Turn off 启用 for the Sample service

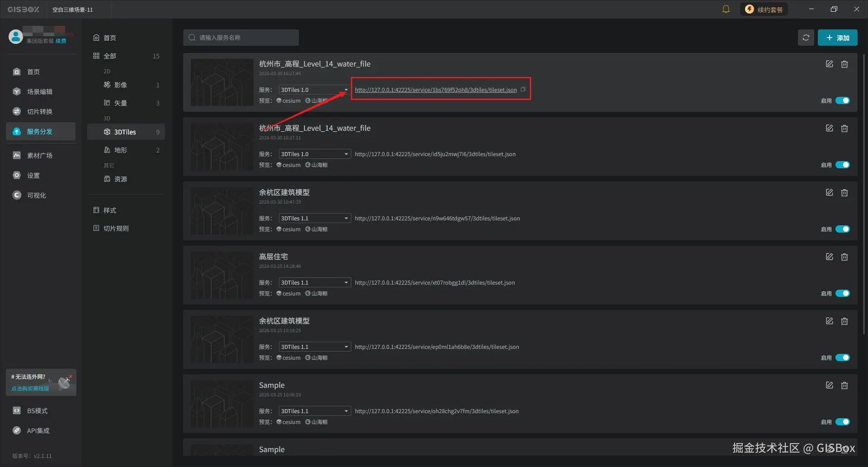coord(842,422)
